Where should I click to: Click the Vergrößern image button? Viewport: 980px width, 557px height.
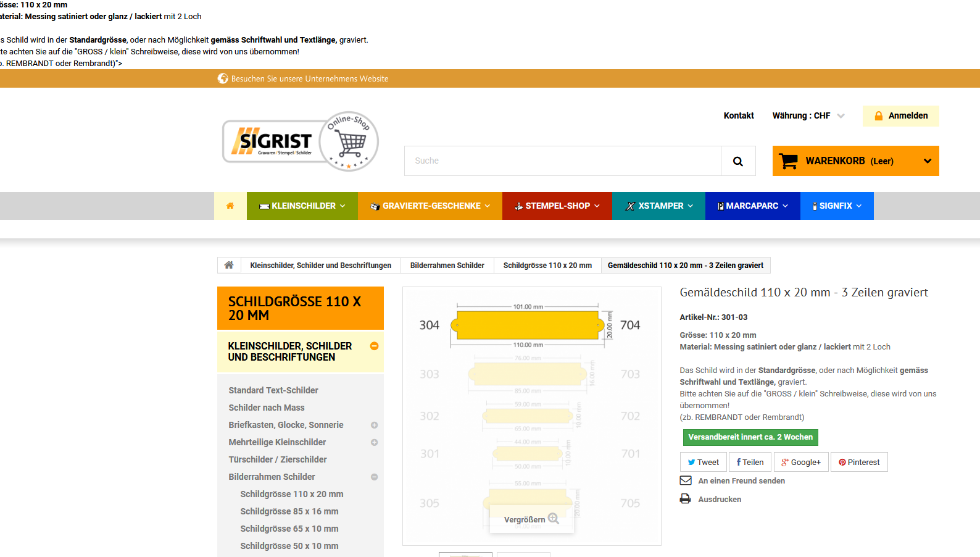[x=531, y=519]
